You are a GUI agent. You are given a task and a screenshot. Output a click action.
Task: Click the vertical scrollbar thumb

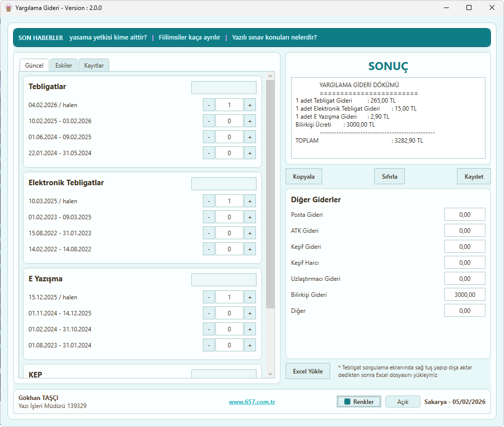point(271,194)
